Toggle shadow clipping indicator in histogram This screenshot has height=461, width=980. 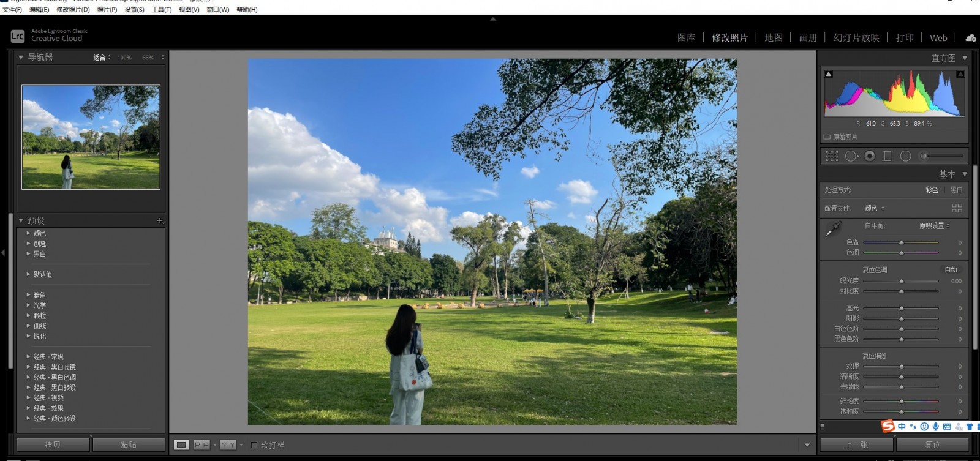coord(829,74)
